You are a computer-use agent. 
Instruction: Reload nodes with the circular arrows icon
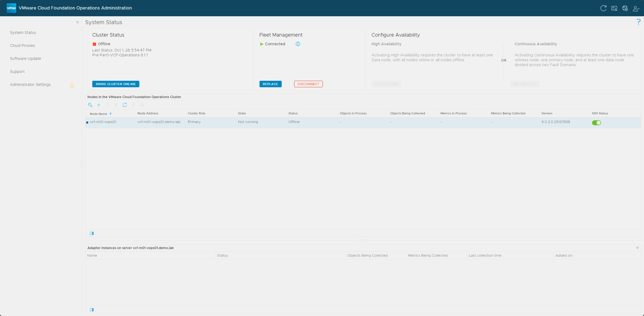[x=125, y=105]
